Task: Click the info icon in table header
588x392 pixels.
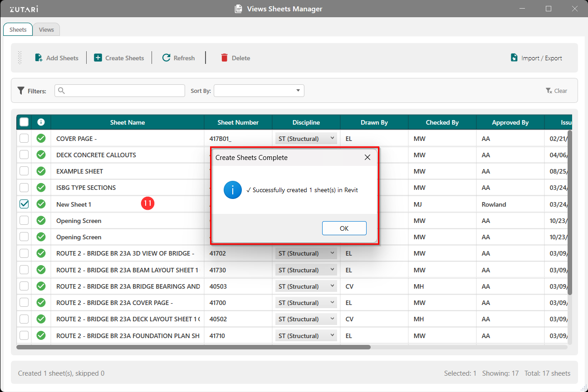Action: pos(41,122)
